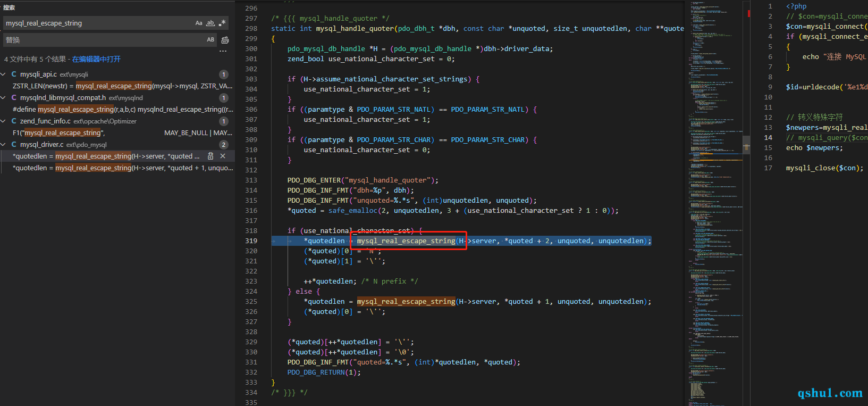The height and width of the screenshot is (406, 868).
Task: Replace the selected quotedlen search match
Action: (210, 156)
